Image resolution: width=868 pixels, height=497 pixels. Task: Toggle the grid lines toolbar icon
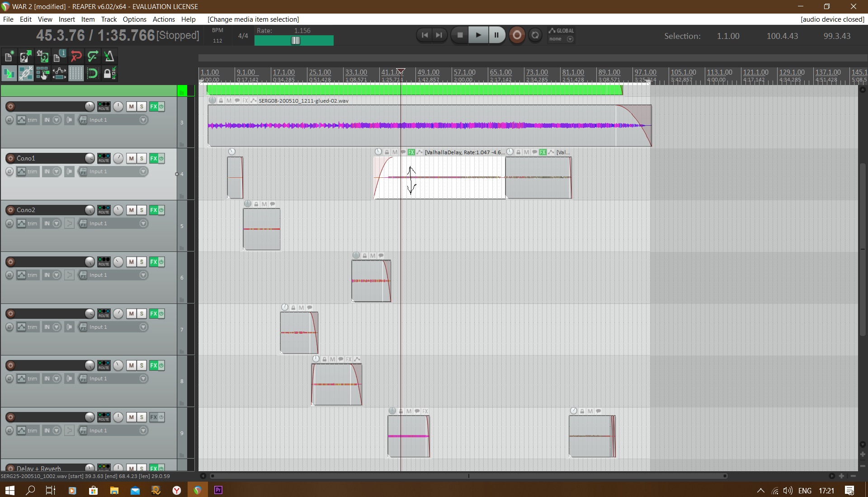pyautogui.click(x=76, y=73)
